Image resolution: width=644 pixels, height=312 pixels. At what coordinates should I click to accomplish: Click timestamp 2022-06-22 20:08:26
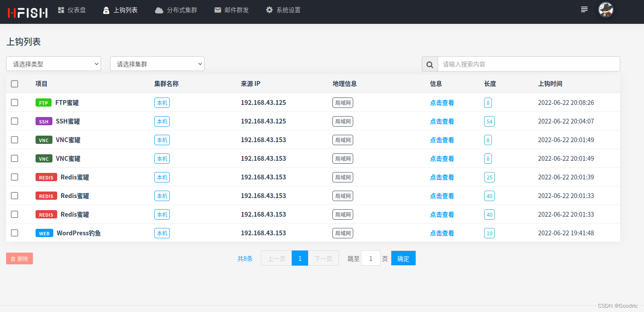click(566, 103)
